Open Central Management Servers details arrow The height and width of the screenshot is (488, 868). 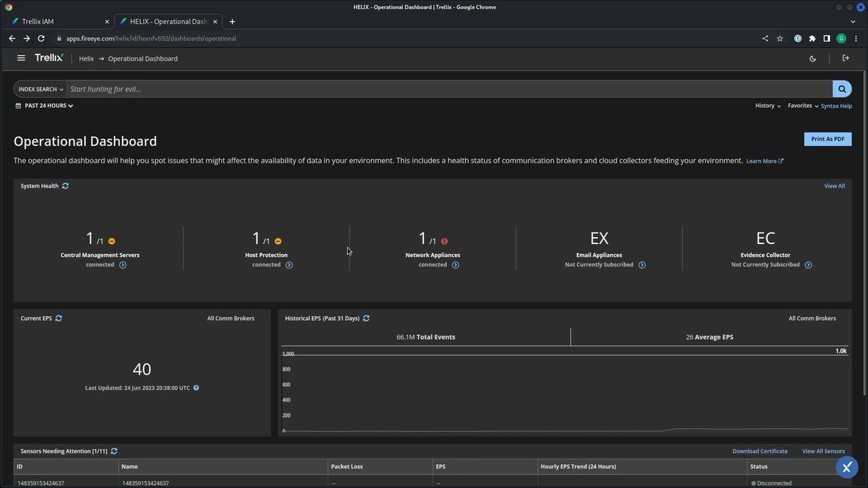tap(123, 265)
